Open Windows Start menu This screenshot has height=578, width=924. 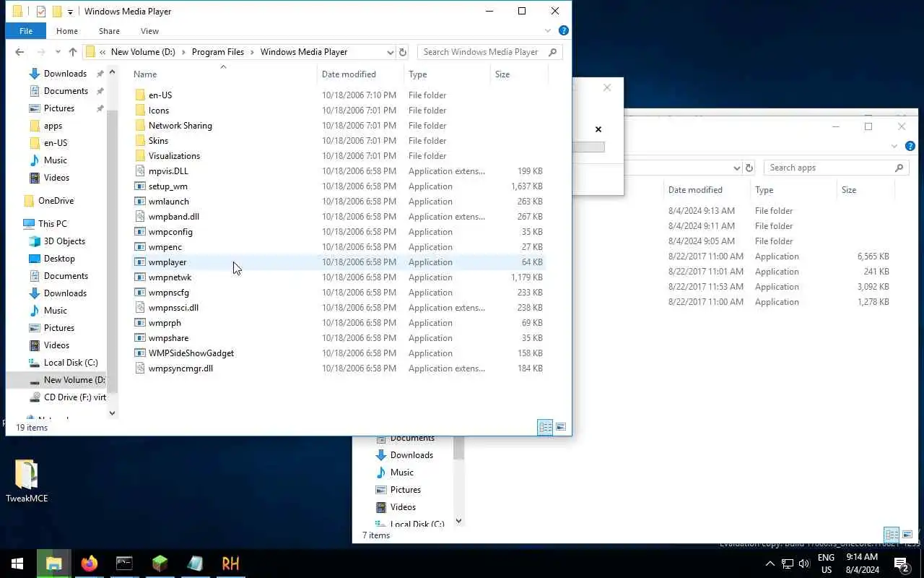coord(17,564)
